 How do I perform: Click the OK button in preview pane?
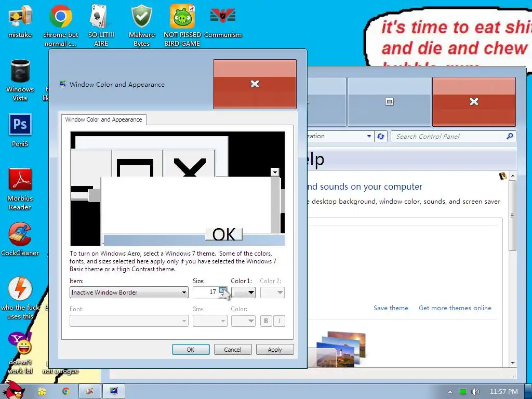224,234
